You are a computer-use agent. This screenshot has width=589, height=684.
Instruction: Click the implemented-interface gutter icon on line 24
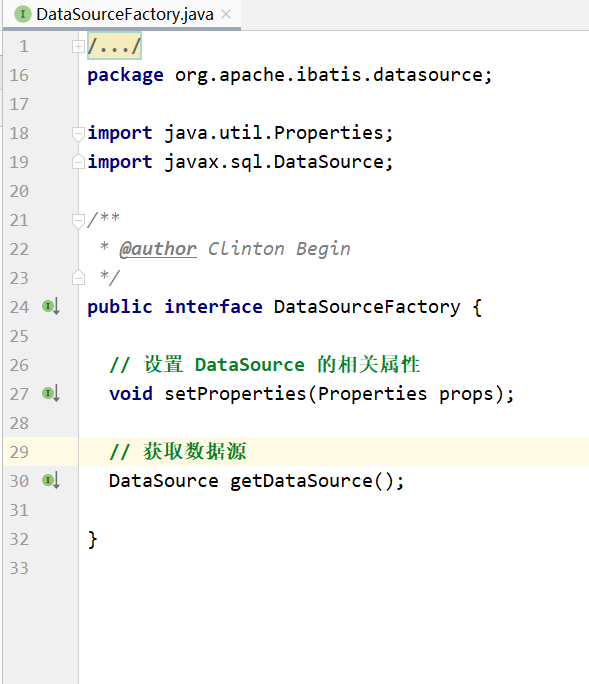[x=51, y=307]
